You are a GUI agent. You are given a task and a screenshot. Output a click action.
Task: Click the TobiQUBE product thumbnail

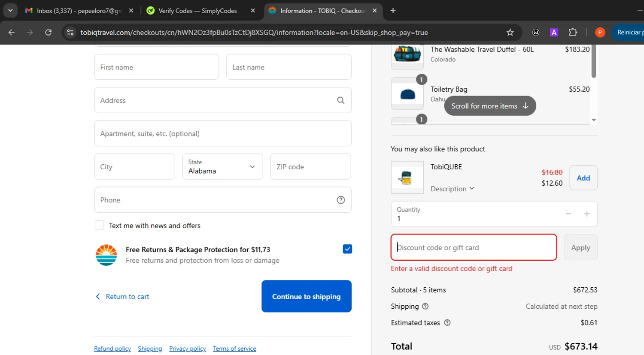pos(407,177)
